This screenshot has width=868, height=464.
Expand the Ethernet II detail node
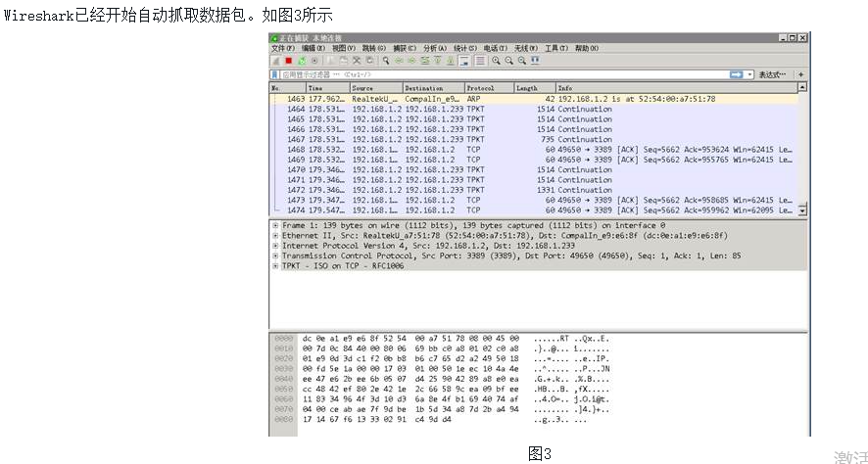[275, 236]
